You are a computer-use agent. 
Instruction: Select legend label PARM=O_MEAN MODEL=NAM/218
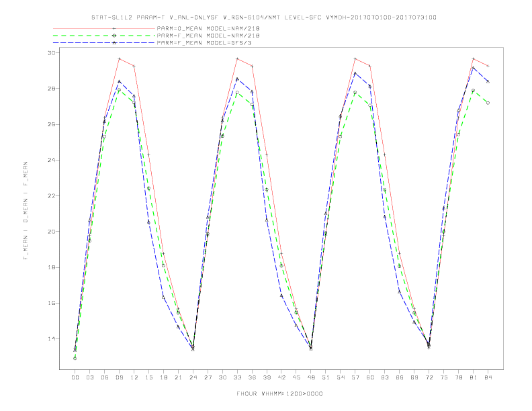[208, 28]
